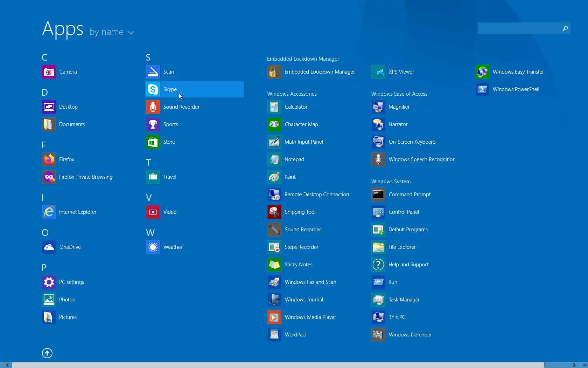Screen dimensions: 588x368
Task: Launch the Magnifier icon
Action: 378,107
